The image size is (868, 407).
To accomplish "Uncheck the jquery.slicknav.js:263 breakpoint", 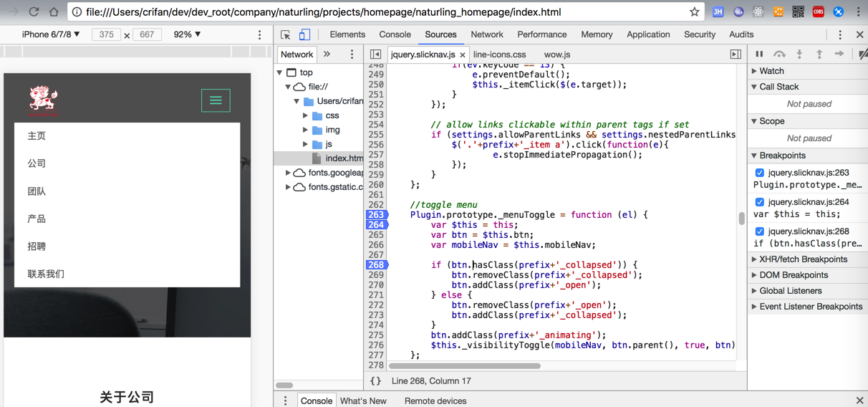I will coord(760,173).
